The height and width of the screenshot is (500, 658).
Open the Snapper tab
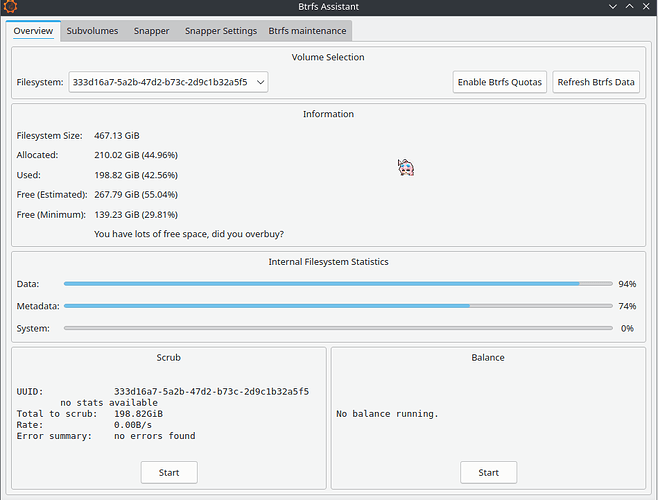[153, 31]
